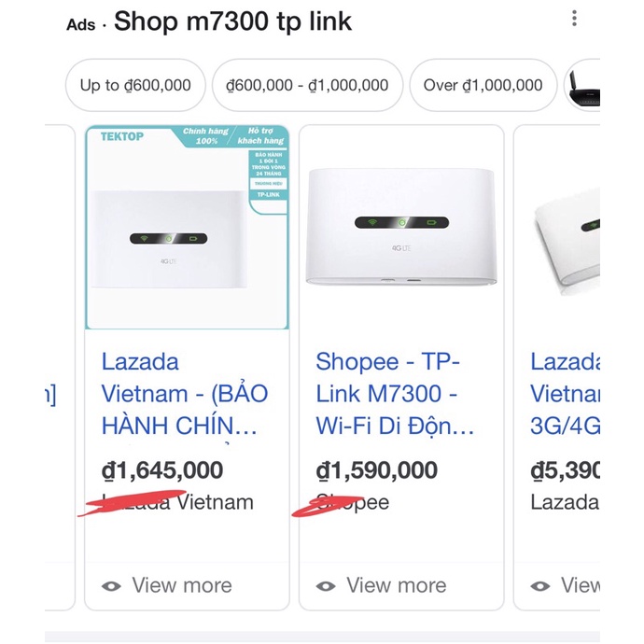Click the ₫1,590,000 price

click(377, 469)
